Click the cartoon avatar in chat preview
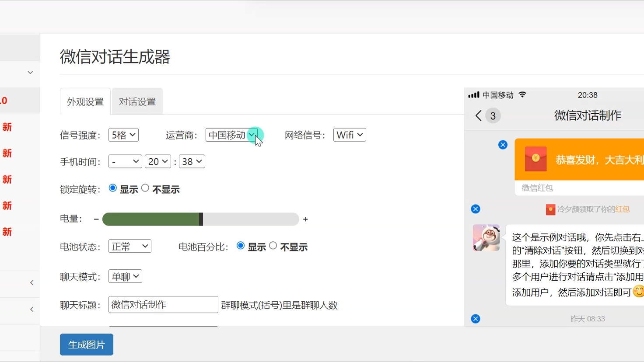Image resolution: width=644 pixels, height=362 pixels. [x=486, y=238]
